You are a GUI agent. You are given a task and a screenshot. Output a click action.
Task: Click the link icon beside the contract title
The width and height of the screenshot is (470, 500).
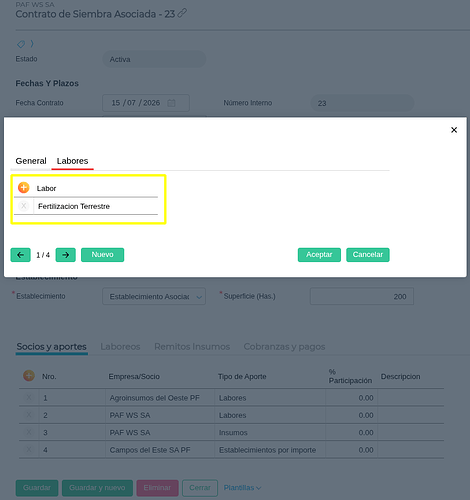click(x=182, y=13)
